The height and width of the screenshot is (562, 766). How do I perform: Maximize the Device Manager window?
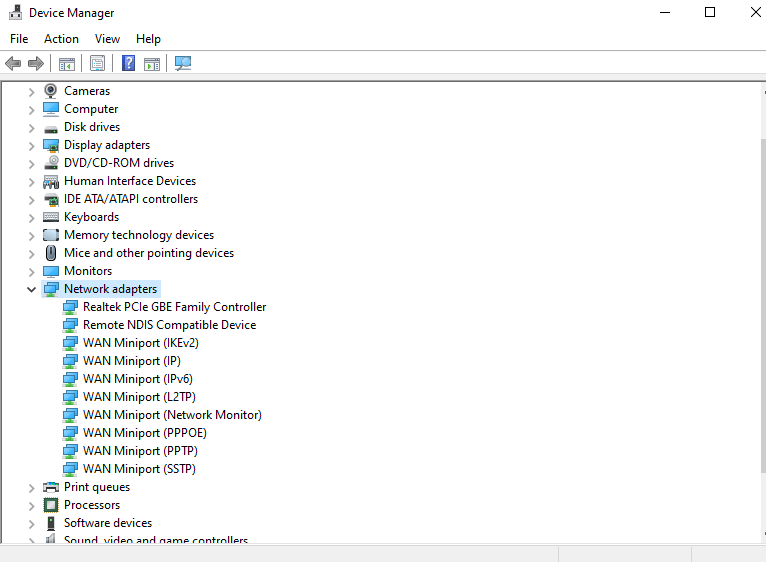click(x=710, y=12)
